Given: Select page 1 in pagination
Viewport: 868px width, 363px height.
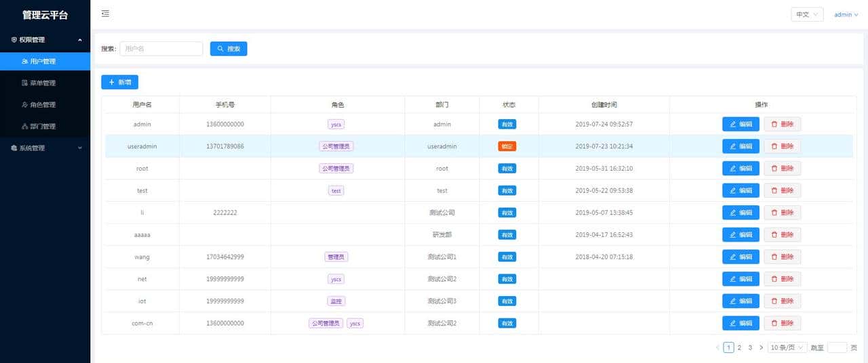Looking at the screenshot, I should click(728, 347).
